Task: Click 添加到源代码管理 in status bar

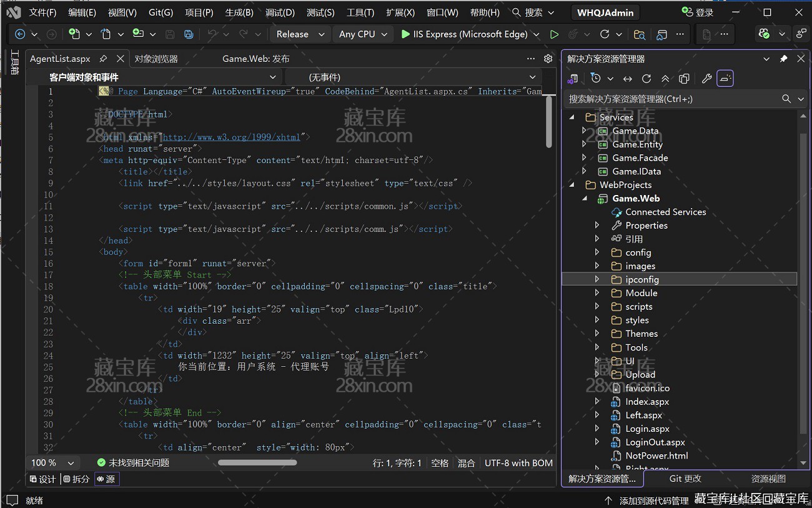Action: [x=653, y=501]
